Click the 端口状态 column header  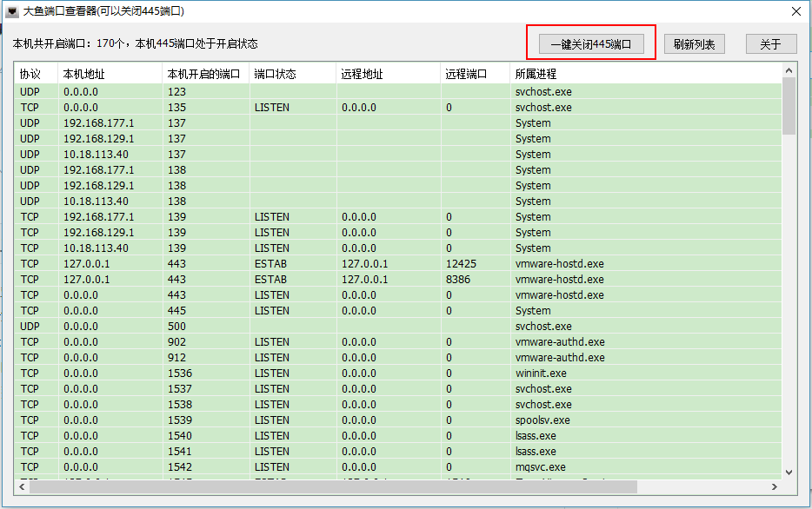(x=275, y=74)
